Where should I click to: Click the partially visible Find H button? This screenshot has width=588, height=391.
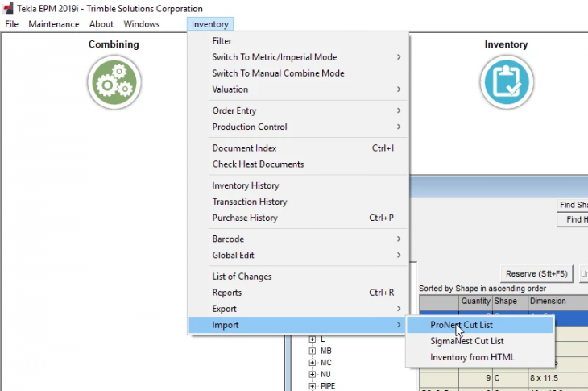pyautogui.click(x=572, y=219)
